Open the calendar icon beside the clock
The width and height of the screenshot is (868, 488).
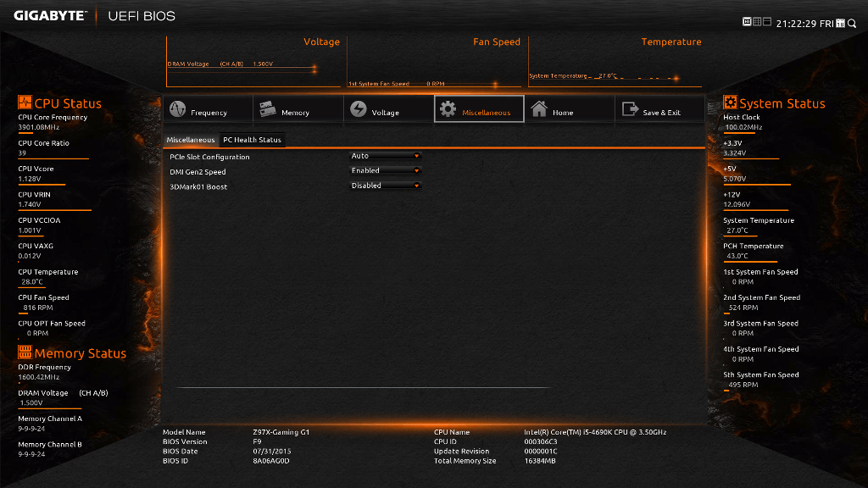(840, 23)
